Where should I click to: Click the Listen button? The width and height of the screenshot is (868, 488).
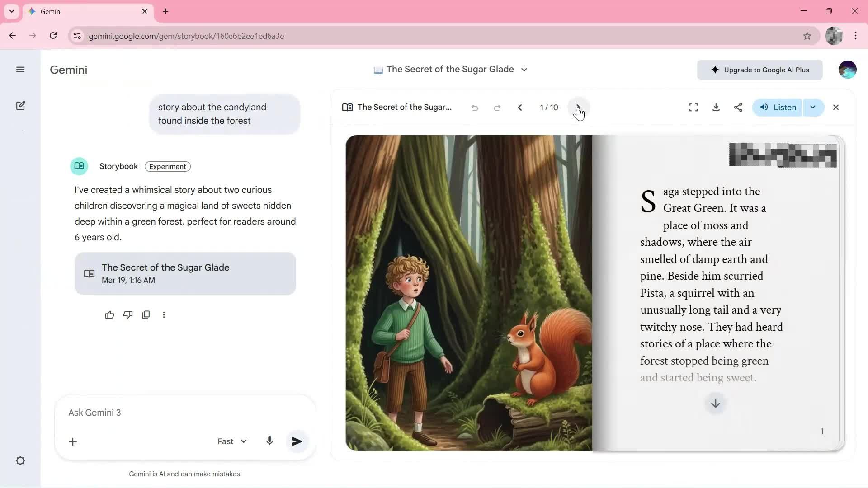[778, 108]
